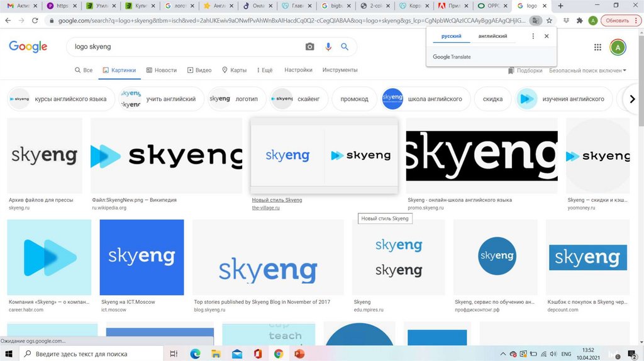Click the Chrome profile icon in toolbar

tap(592, 21)
